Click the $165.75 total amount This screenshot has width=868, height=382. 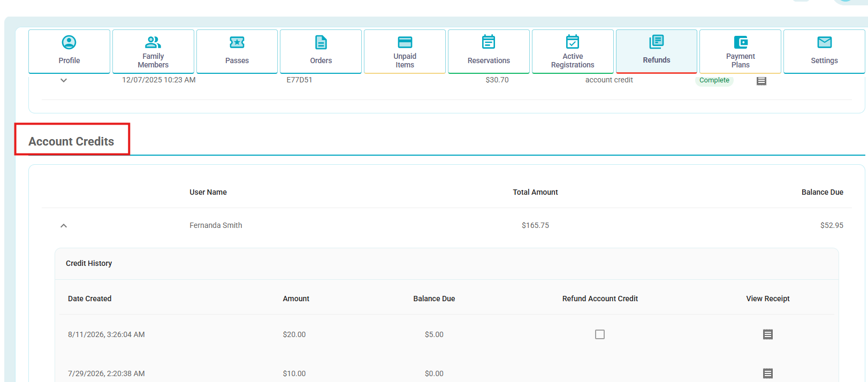535,225
